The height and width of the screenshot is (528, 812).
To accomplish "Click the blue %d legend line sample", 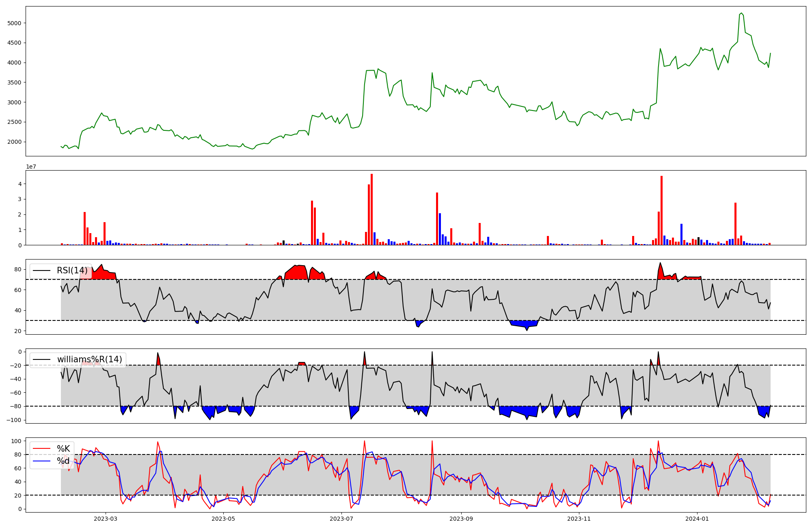I will [42, 461].
